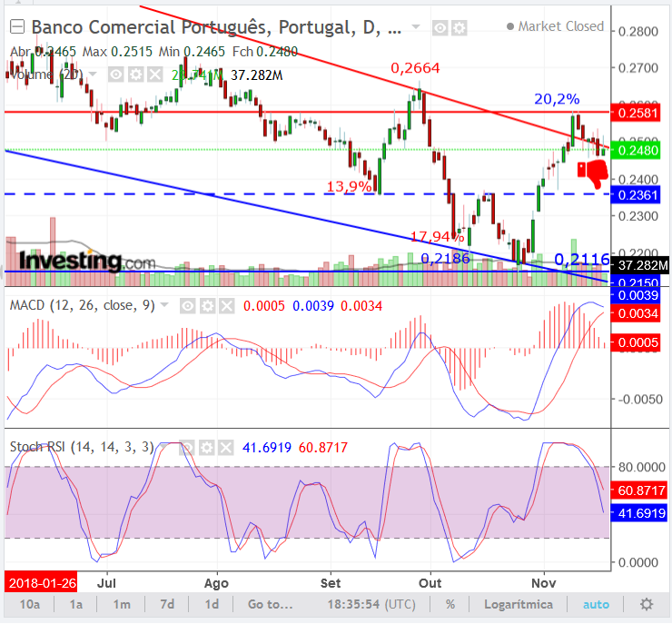Set chart range to 1m

pyautogui.click(x=122, y=604)
